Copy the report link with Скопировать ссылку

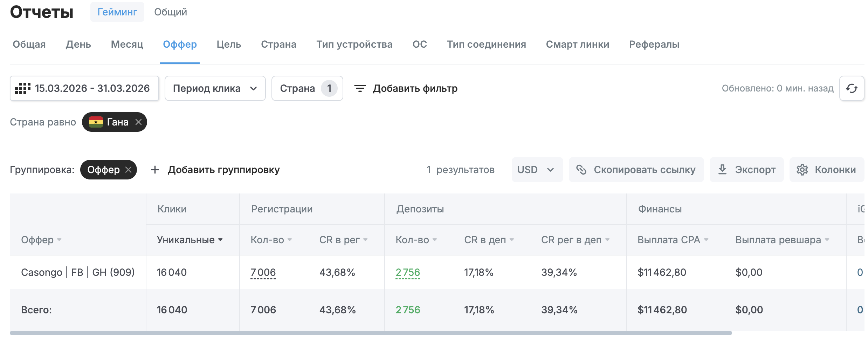tap(636, 170)
